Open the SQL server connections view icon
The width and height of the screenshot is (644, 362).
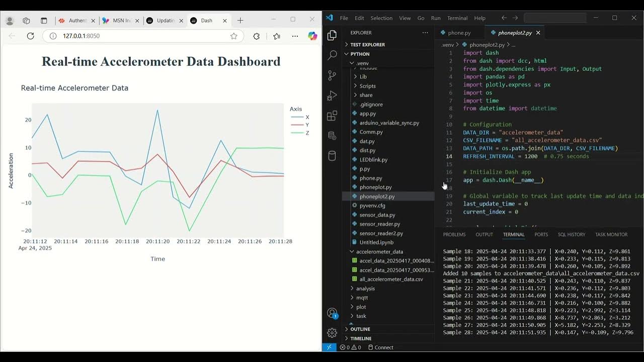(332, 136)
